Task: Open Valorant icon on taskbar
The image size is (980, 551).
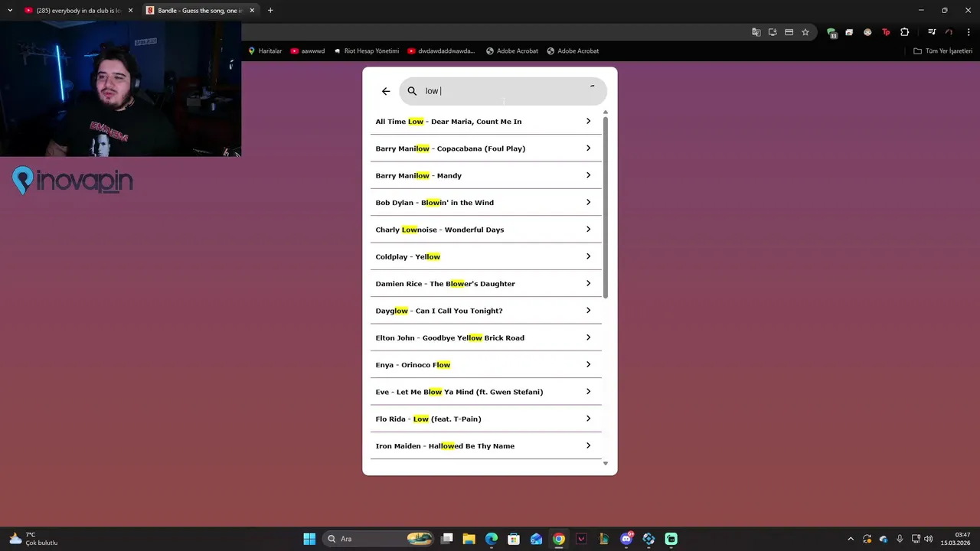Action: (x=581, y=539)
